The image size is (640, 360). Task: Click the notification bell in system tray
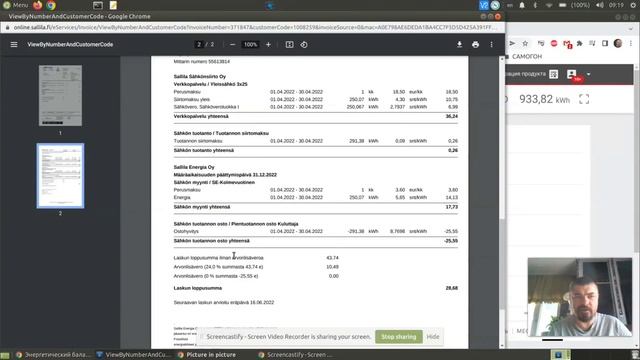522,5
